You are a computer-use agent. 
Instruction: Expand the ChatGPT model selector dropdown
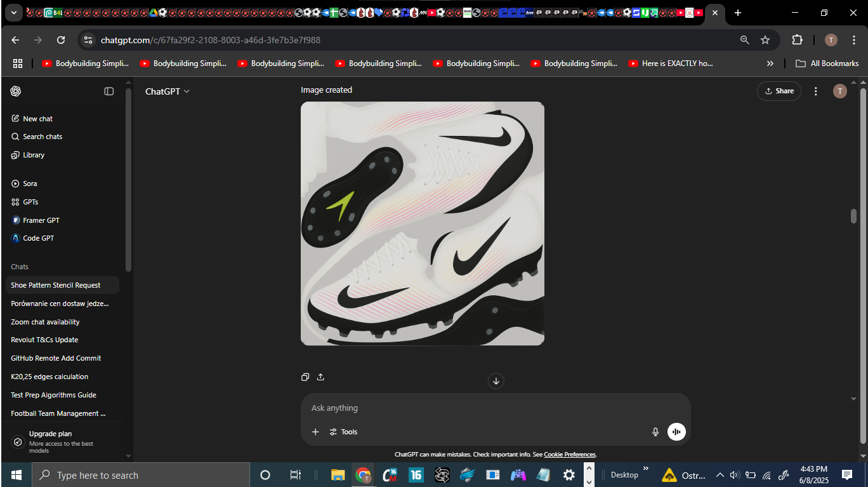click(168, 91)
